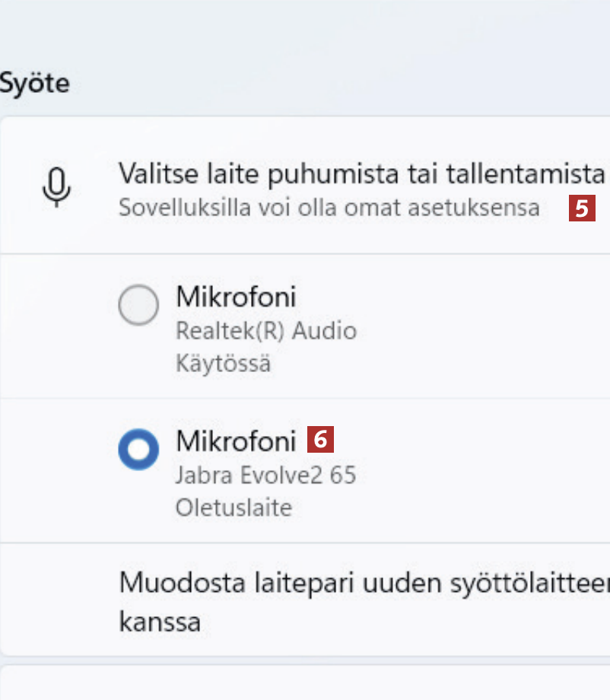610x700 pixels.
Task: Select the Jabra Evolve2 65 microphone radio button
Action: pyautogui.click(x=138, y=450)
